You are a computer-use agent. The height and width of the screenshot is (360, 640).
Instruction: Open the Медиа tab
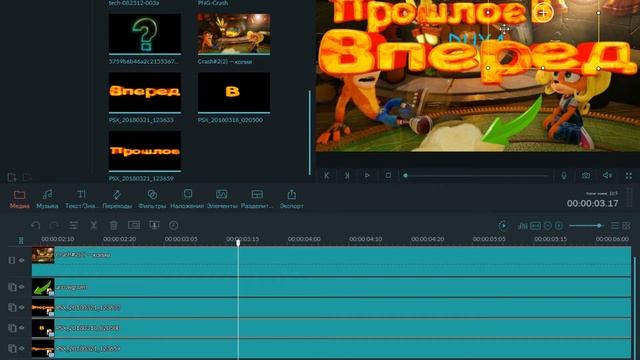(19, 199)
